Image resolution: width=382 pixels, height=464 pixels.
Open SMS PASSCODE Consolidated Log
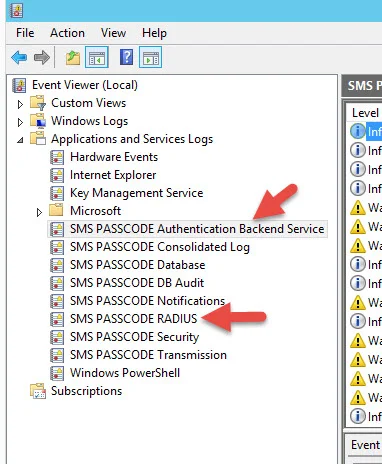160,247
